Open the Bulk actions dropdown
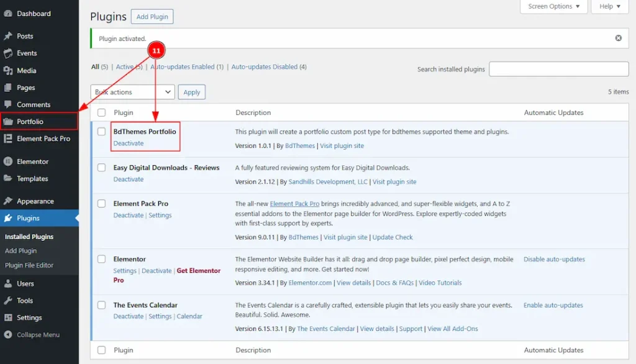The height and width of the screenshot is (364, 636). click(132, 92)
